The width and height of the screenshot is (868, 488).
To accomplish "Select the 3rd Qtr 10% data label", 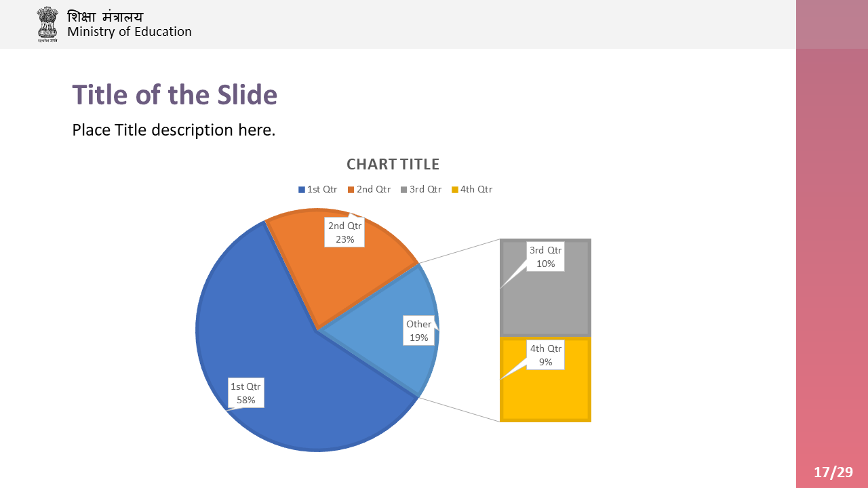I will pos(546,257).
